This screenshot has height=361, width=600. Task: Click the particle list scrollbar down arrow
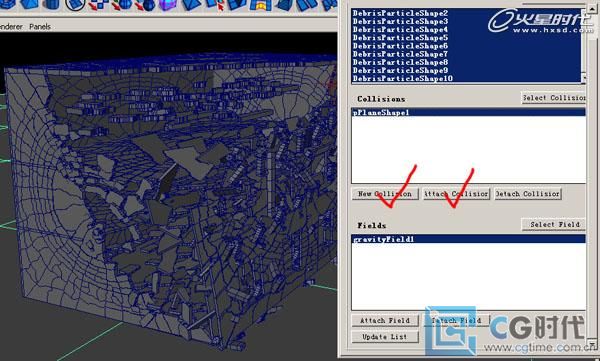(x=584, y=78)
